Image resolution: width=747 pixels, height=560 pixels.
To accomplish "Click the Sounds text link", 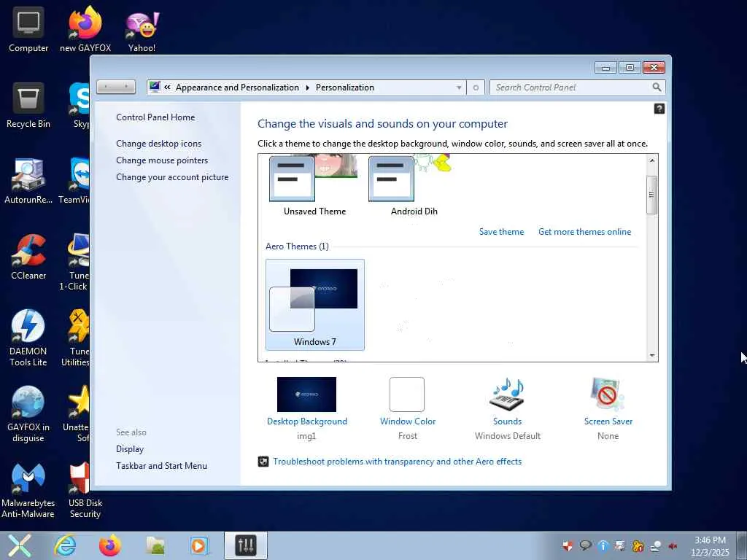I will [x=508, y=421].
